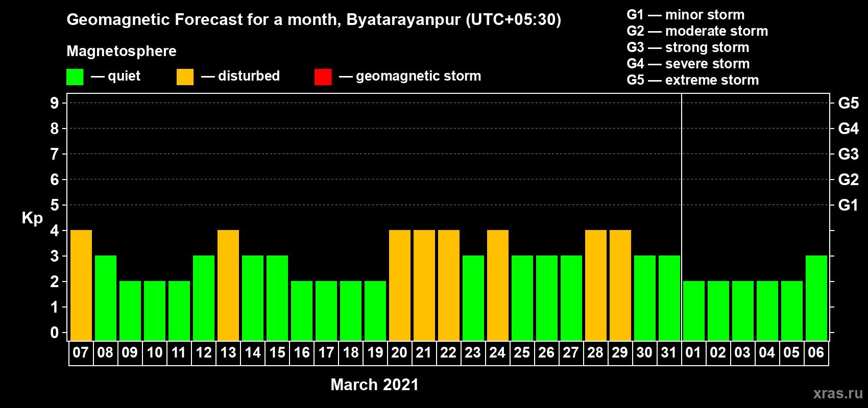Click the right-axis G2 label
This screenshot has height=408, width=868.
(849, 180)
